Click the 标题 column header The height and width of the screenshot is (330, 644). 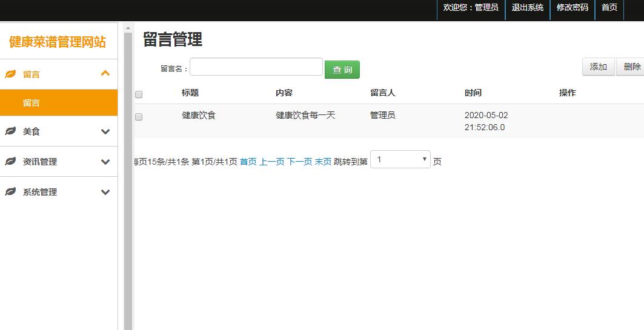point(190,93)
